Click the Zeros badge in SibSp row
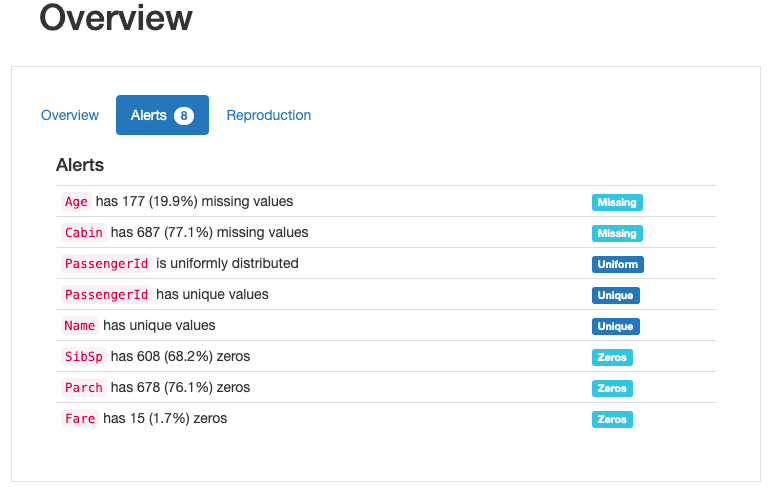The width and height of the screenshot is (773, 490). (612, 357)
